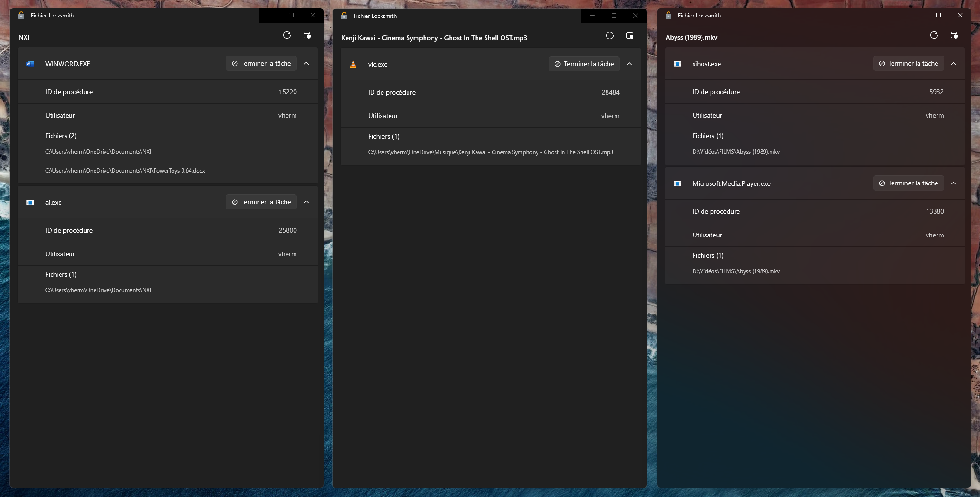Image resolution: width=980 pixels, height=497 pixels.
Task: Select the PowerToys 0.64.docx file path
Action: (125, 171)
